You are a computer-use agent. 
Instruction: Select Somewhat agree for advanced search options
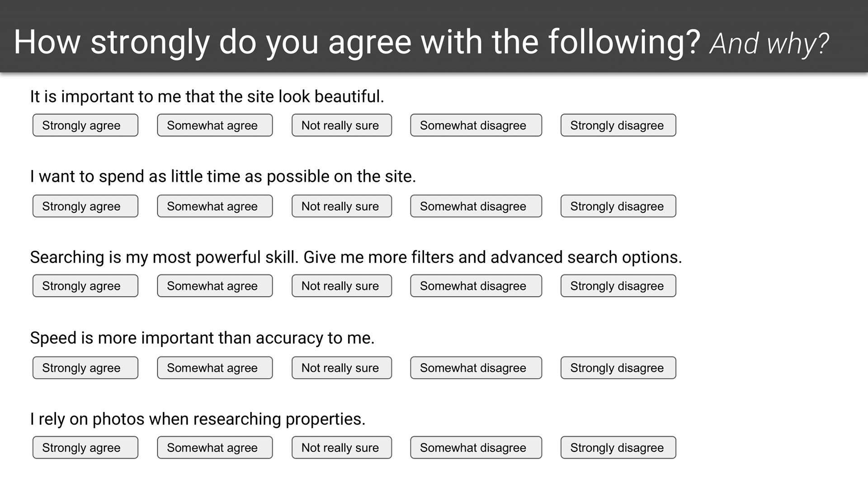tap(215, 286)
